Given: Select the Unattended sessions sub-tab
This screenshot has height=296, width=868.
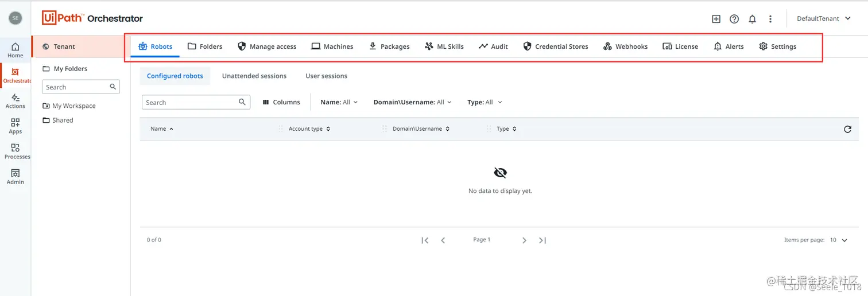Looking at the screenshot, I should click(x=254, y=76).
